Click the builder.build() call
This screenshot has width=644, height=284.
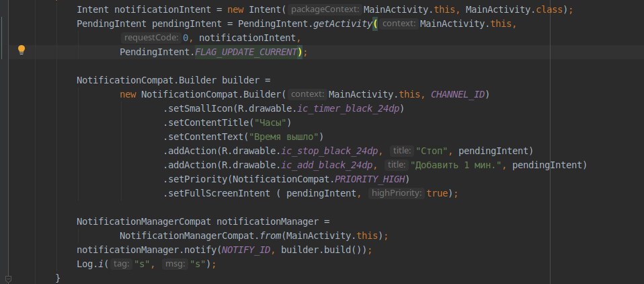(323, 250)
